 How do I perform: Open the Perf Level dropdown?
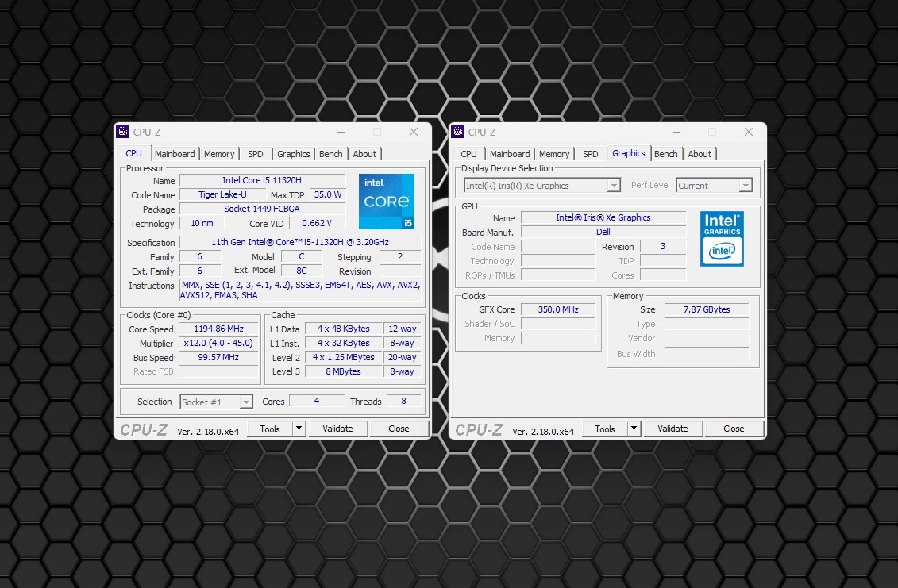713,186
